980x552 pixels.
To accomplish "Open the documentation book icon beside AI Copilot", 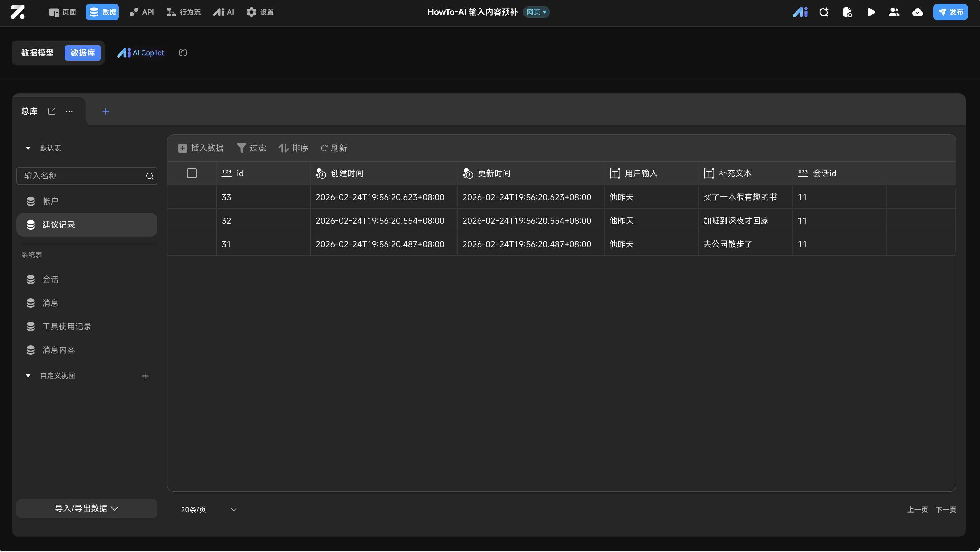I will (x=183, y=53).
